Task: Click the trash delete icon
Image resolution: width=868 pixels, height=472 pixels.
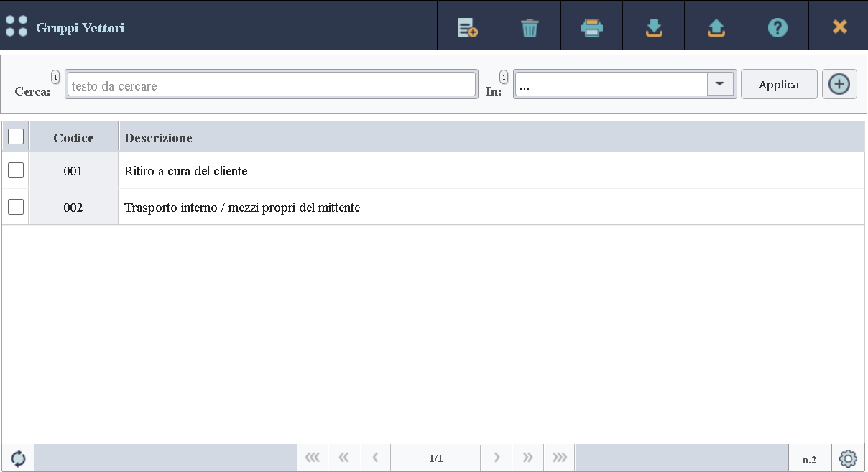Action: point(530,28)
